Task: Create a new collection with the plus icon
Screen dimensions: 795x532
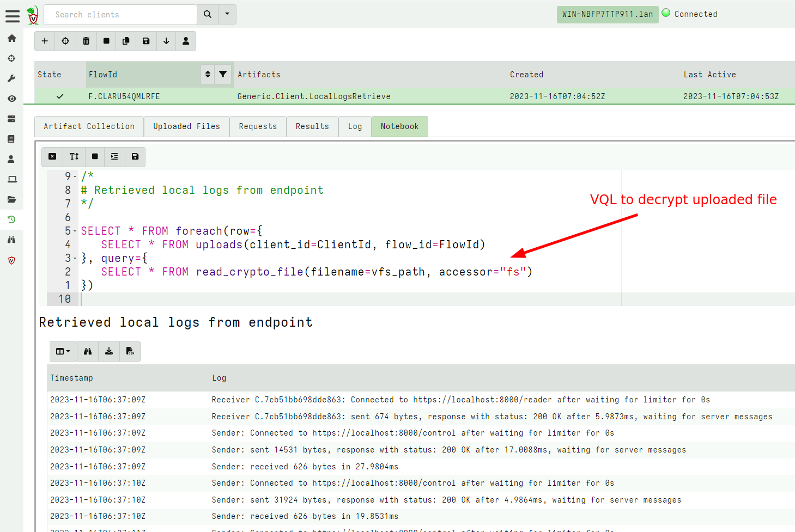Action: pyautogui.click(x=45, y=41)
